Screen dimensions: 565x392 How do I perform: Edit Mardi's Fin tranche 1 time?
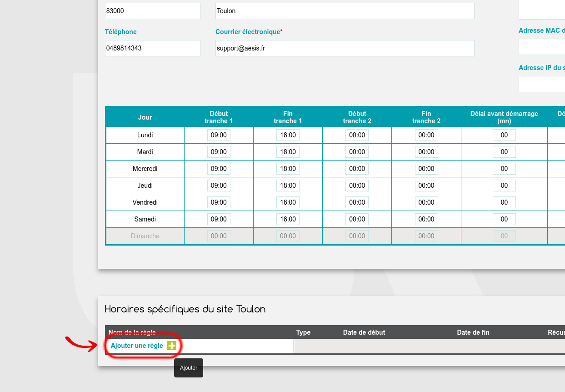[288, 152]
